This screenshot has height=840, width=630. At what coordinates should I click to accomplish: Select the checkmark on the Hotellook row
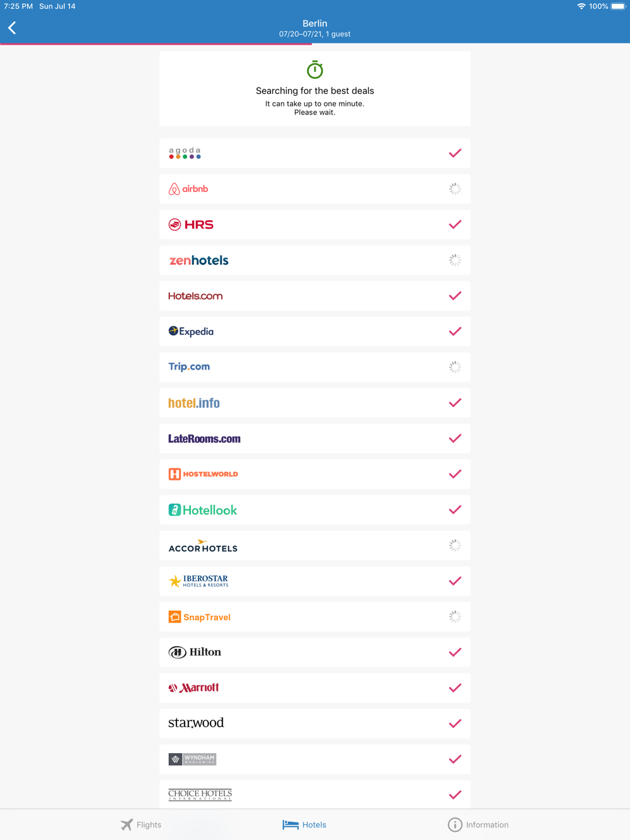pos(455,509)
